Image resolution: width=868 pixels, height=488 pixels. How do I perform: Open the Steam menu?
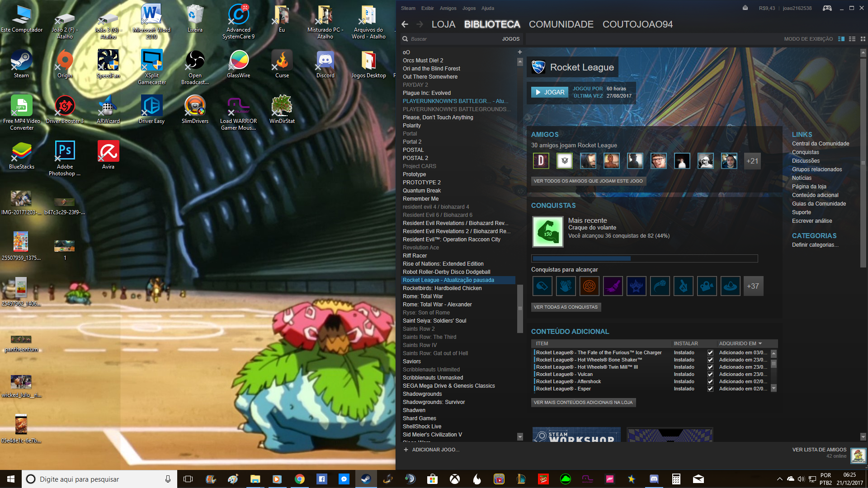408,8
